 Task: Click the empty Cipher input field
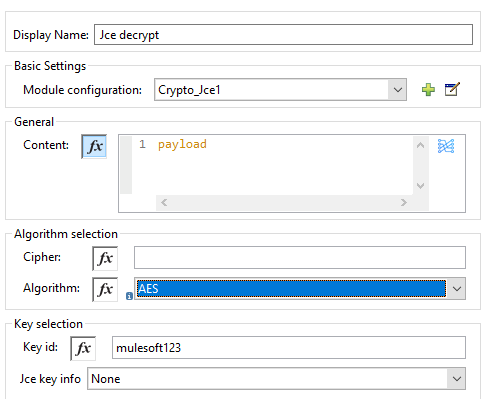(300, 257)
